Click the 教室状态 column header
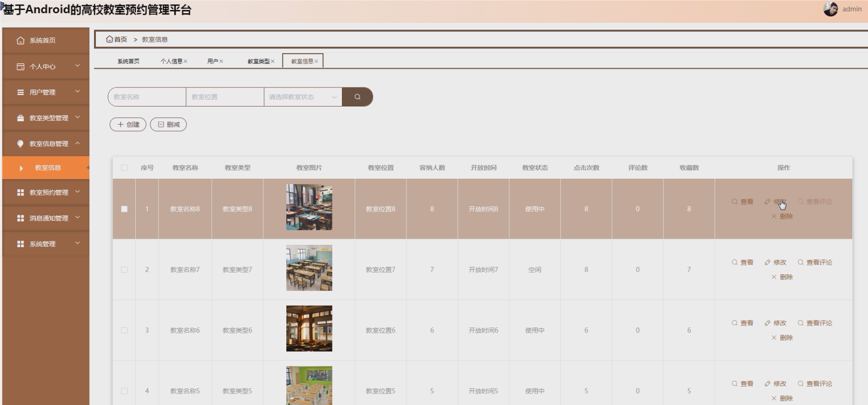Viewport: 868px width, 405px height. coord(535,168)
